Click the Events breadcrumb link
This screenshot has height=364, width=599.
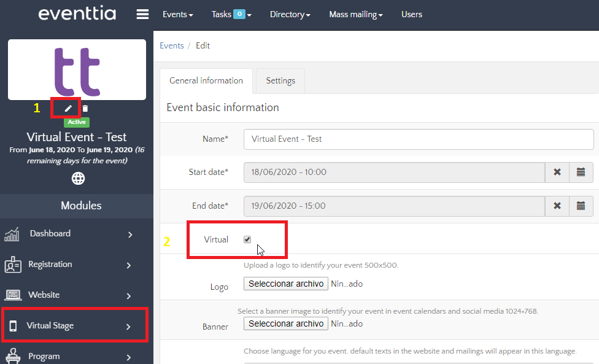pos(172,45)
